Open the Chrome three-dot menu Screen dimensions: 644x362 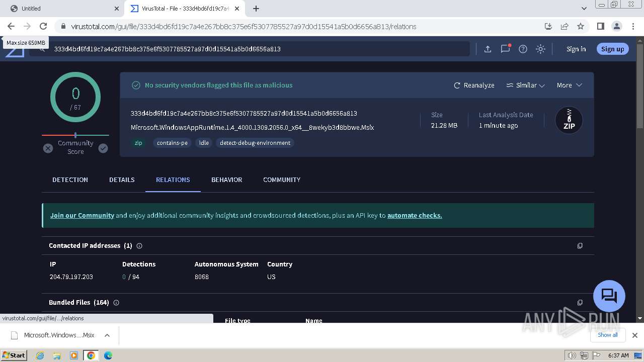pyautogui.click(x=632, y=26)
